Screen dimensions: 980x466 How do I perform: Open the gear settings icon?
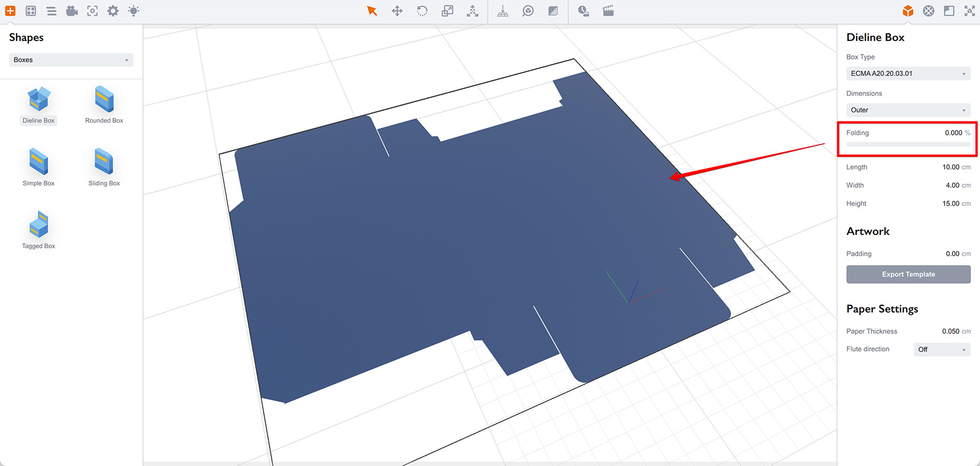[x=113, y=11]
